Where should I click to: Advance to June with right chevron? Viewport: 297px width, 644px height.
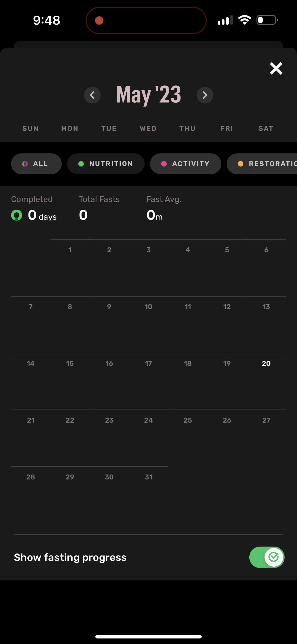[205, 95]
